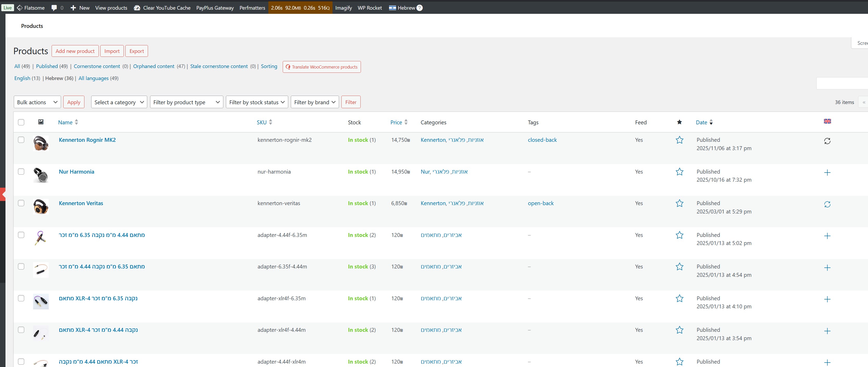
Task: Click the image thumbnail column header icon
Action: click(x=41, y=122)
